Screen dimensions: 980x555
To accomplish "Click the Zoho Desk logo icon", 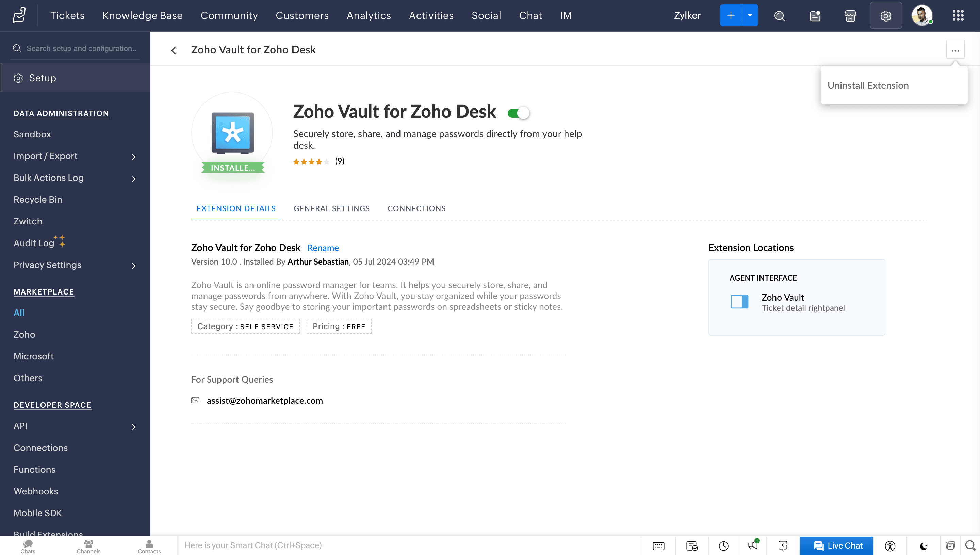I will point(19,15).
